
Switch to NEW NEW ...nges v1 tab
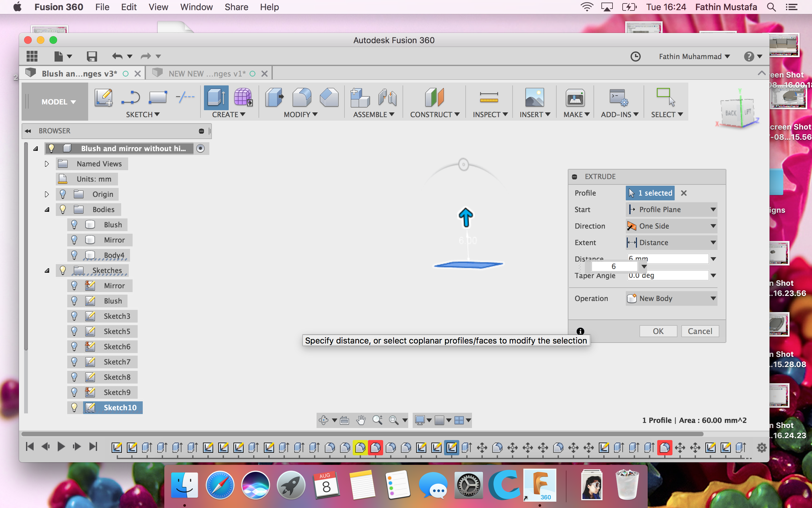tap(207, 74)
